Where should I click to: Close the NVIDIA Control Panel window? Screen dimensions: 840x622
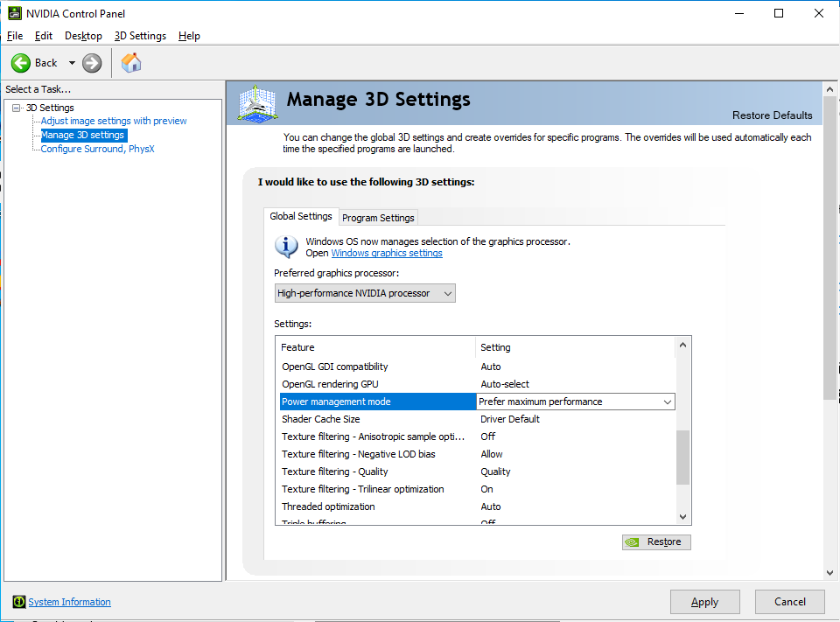(x=819, y=13)
